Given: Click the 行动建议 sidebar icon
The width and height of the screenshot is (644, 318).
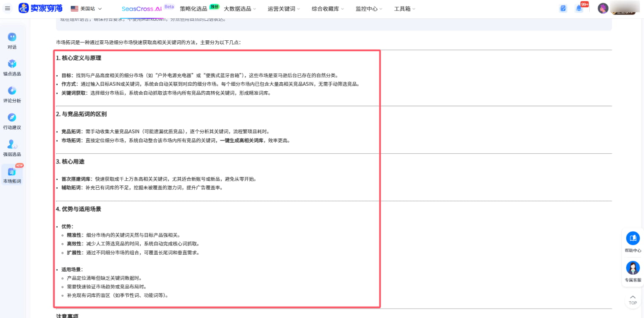Looking at the screenshot, I should (x=12, y=121).
